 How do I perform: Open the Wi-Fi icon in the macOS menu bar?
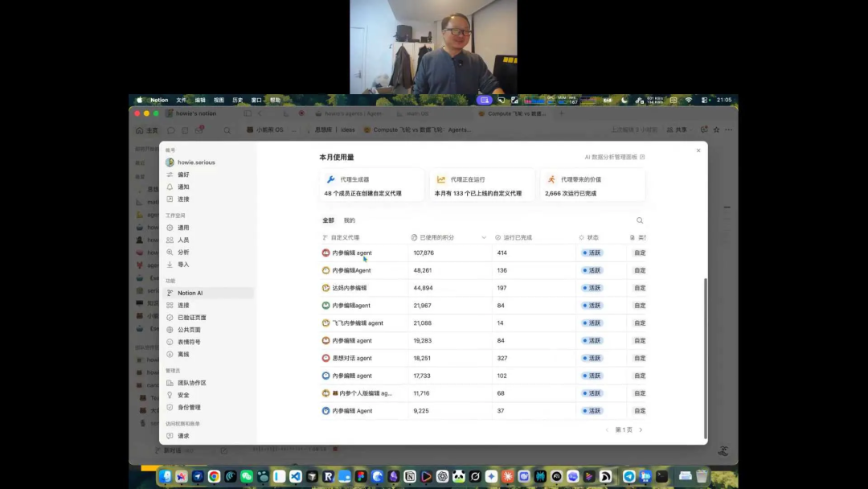(x=689, y=101)
